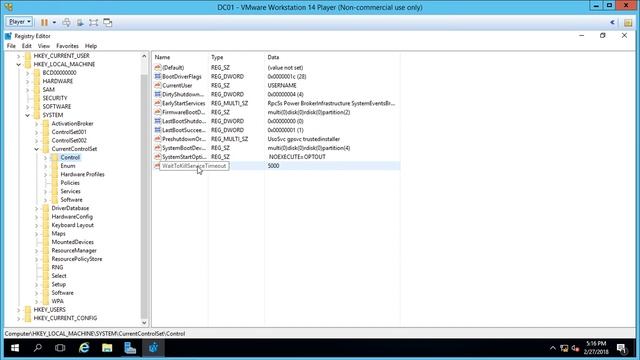Viewport: 640px width, 360px height.
Task: Select the BootDriverFlags value
Action: 182,77
